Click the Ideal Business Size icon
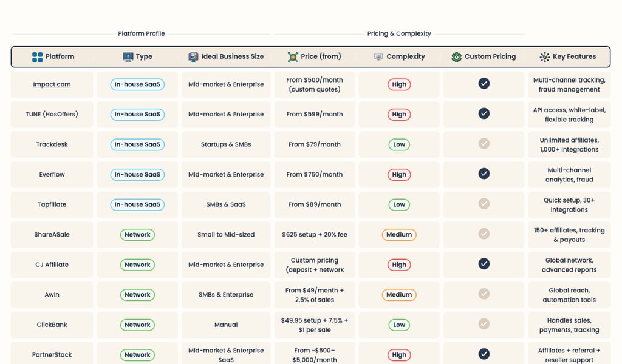This screenshot has height=364, width=622. 193,57
